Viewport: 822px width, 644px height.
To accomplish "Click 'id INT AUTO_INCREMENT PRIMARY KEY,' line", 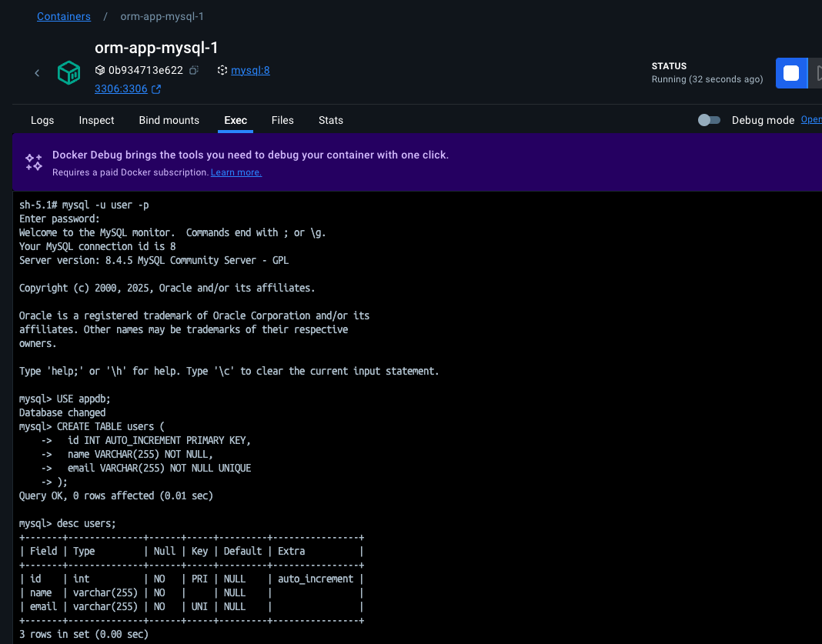I will coord(159,441).
